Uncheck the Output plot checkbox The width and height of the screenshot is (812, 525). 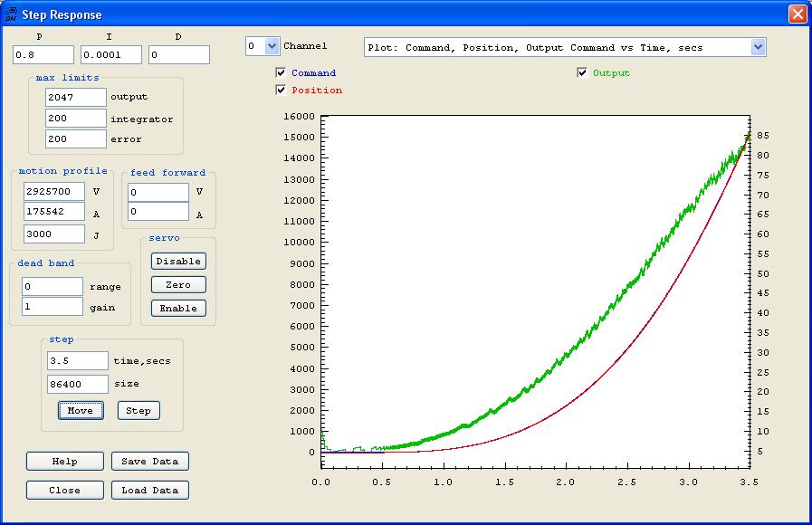click(582, 73)
